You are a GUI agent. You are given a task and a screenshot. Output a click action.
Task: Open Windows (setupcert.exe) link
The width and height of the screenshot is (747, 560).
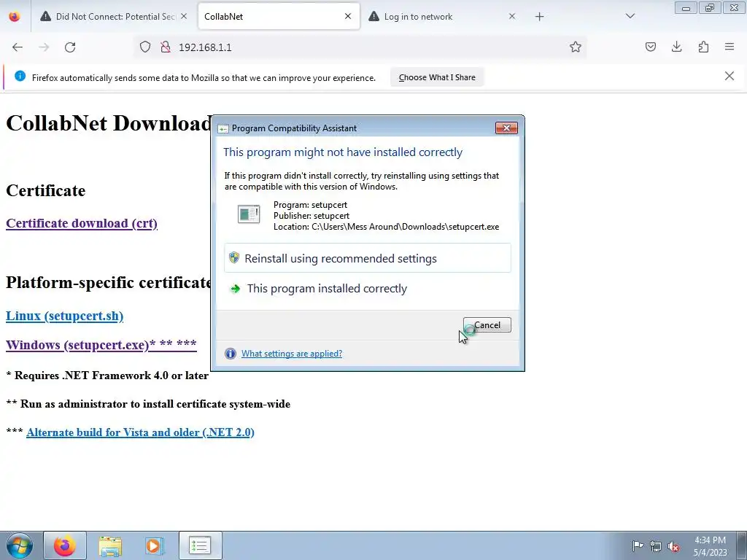click(x=101, y=345)
